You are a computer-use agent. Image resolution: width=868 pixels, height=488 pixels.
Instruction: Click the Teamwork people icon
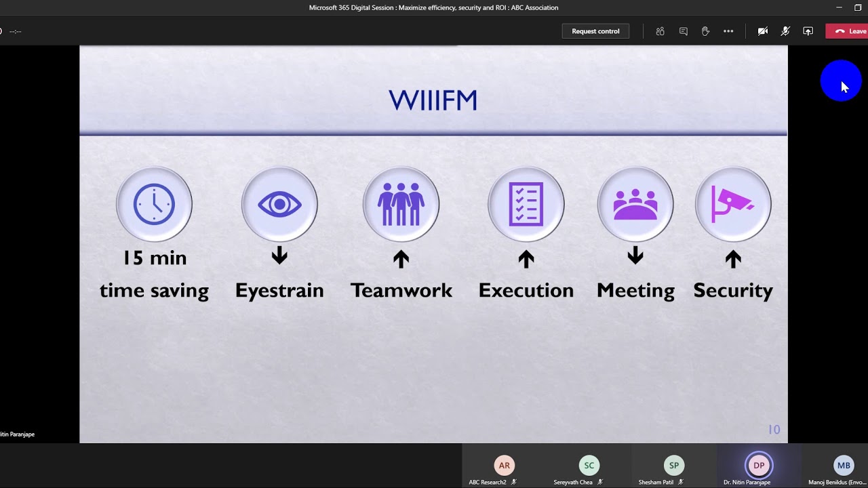pyautogui.click(x=401, y=204)
